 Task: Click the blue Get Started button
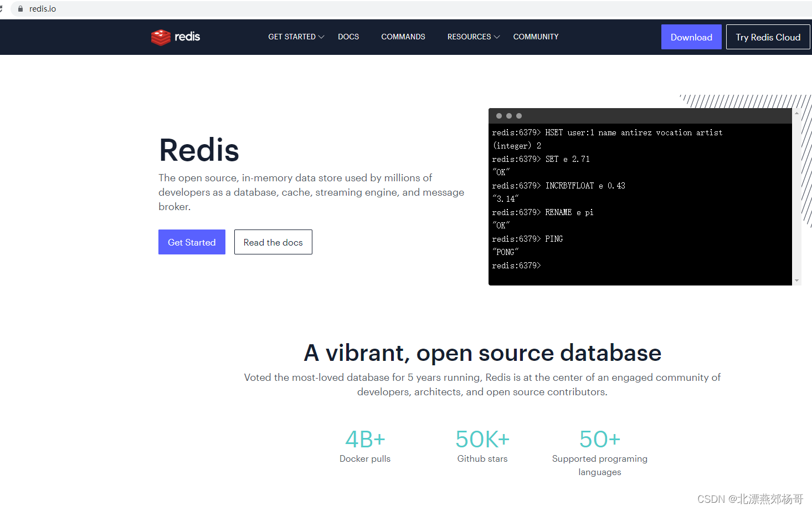tap(192, 242)
